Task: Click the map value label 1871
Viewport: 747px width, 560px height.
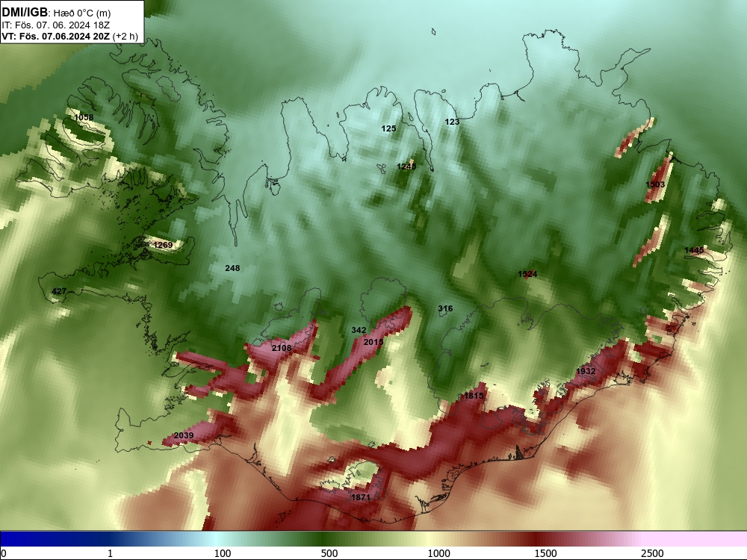Action: (x=361, y=497)
